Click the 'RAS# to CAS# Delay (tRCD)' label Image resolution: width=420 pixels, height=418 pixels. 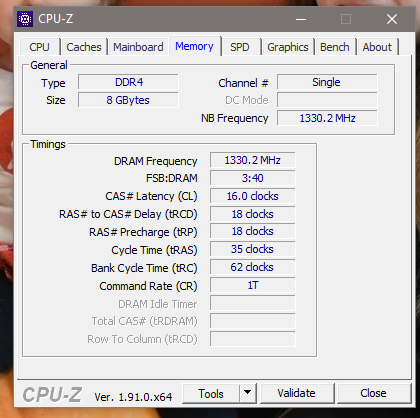click(128, 214)
